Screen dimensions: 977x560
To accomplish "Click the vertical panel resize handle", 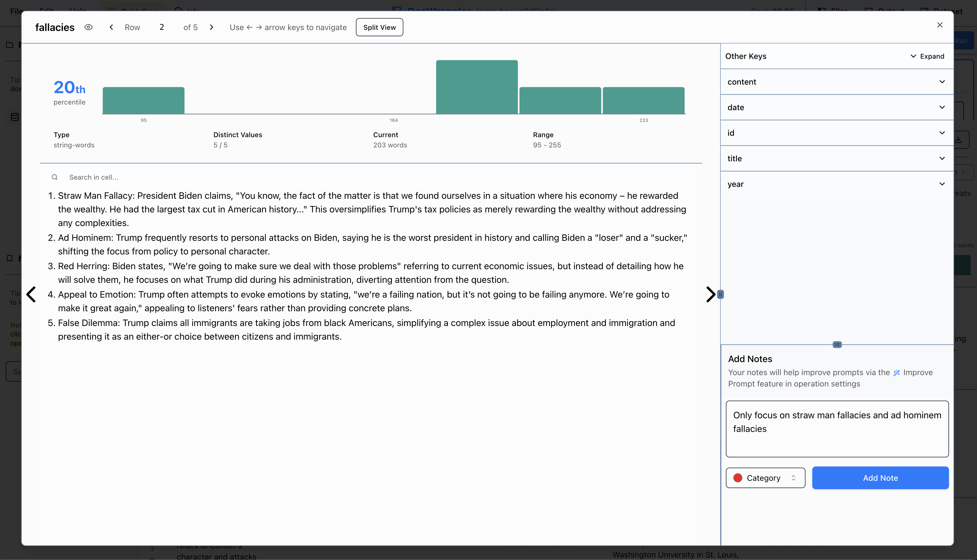I will [x=720, y=294].
